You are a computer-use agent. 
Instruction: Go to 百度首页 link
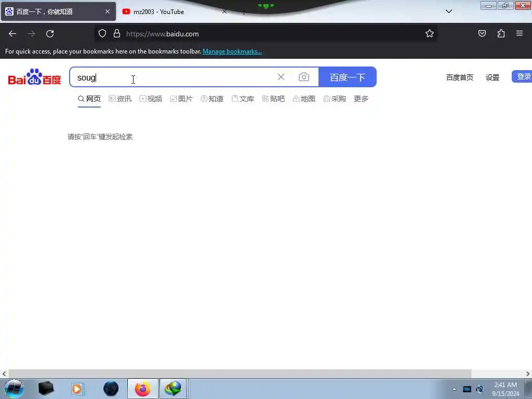pyautogui.click(x=459, y=77)
